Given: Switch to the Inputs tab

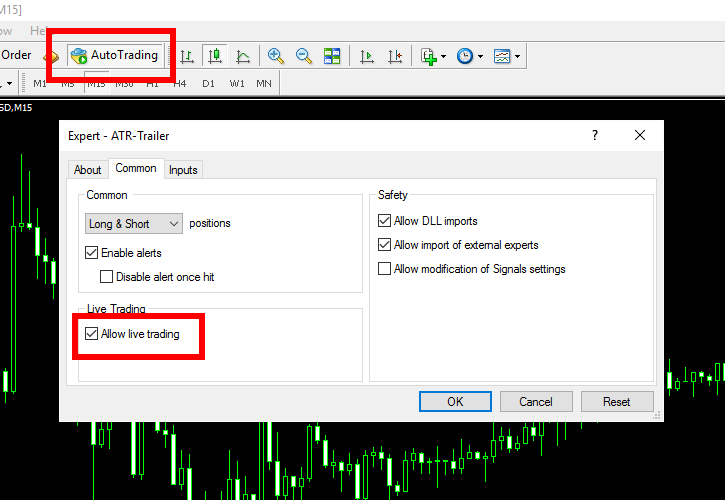Looking at the screenshot, I should click(183, 170).
